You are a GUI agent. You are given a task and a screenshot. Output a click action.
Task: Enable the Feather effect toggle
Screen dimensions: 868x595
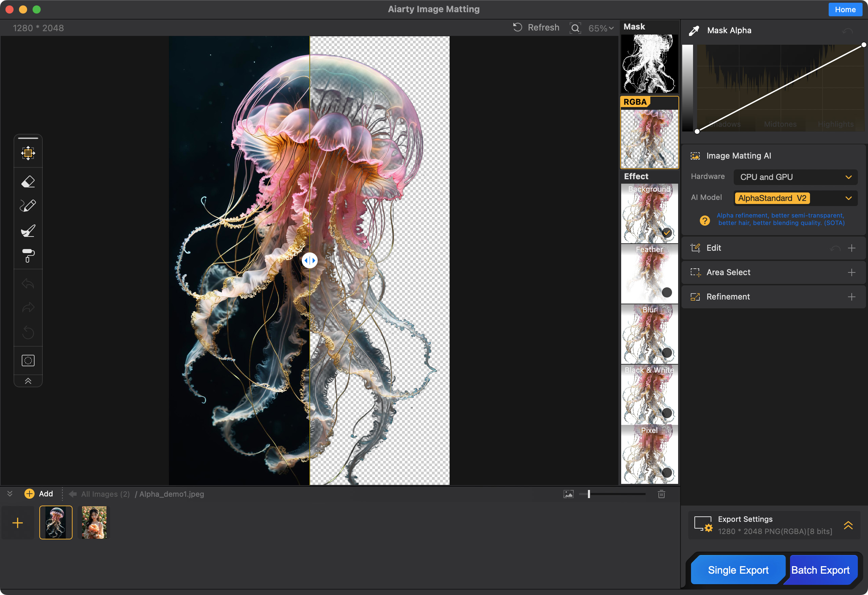point(667,292)
